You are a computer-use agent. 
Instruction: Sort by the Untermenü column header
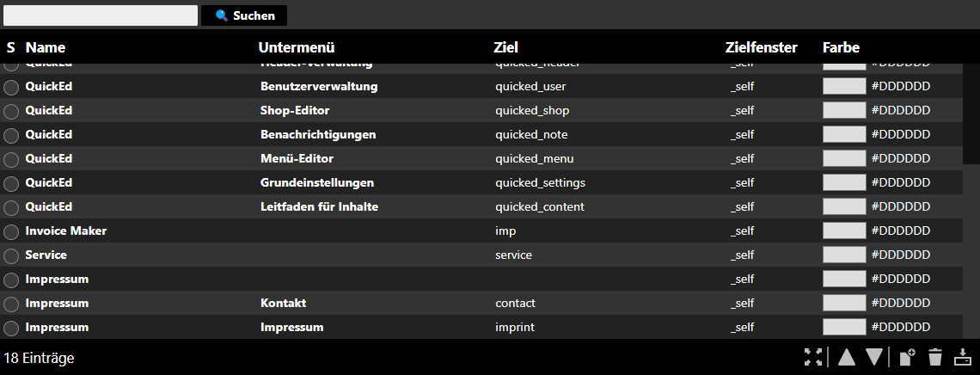click(297, 47)
